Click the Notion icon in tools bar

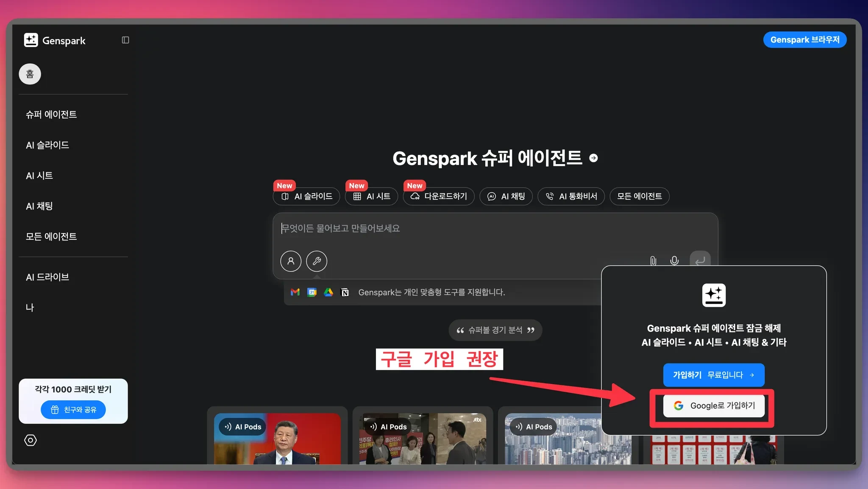pos(345,293)
